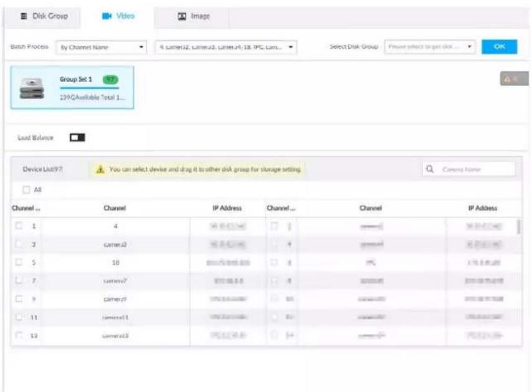Click the Video tab camera icon
Image resolution: width=532 pixels, height=392 pixels.
107,16
